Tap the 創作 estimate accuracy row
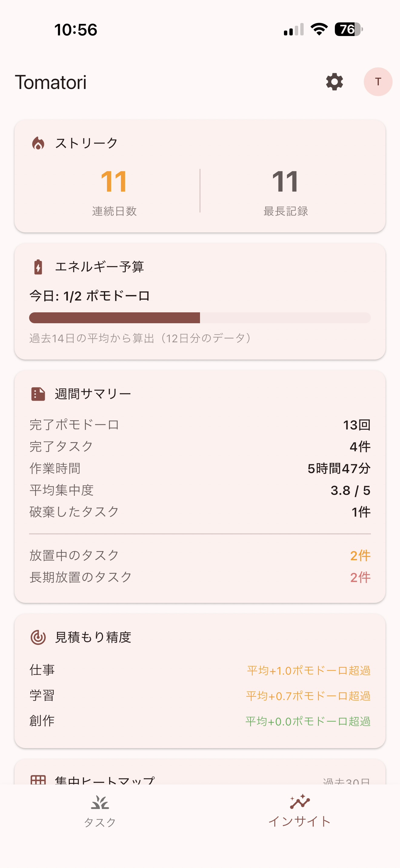Image resolution: width=400 pixels, height=868 pixels. 200,721
